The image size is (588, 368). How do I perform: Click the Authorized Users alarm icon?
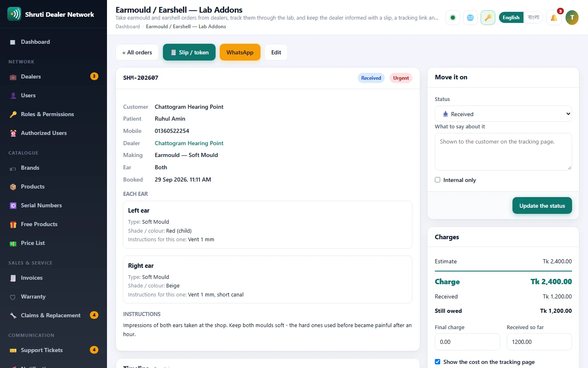coord(13,133)
